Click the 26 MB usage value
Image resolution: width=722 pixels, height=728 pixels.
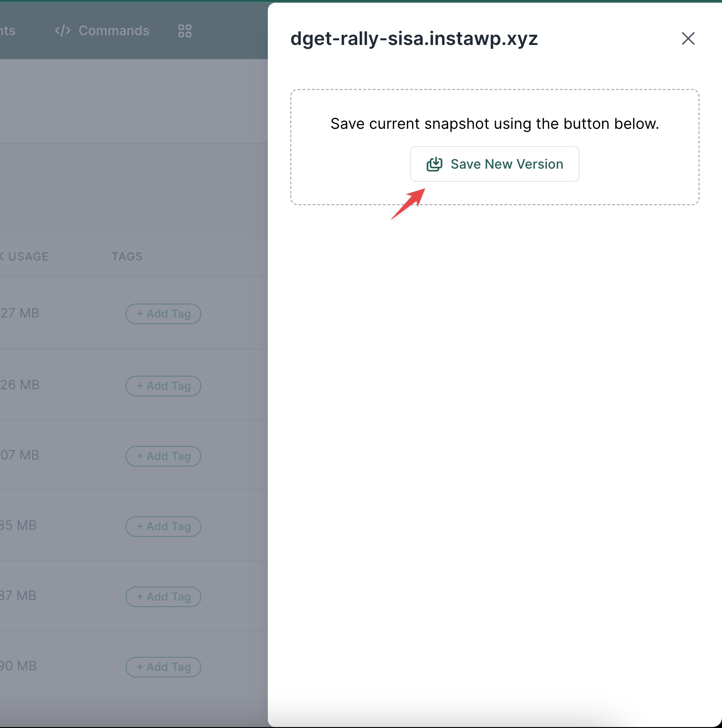click(x=20, y=385)
